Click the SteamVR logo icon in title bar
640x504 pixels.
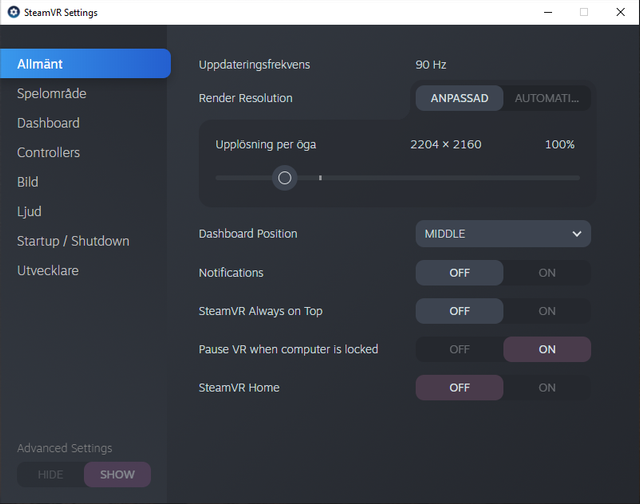(x=13, y=12)
